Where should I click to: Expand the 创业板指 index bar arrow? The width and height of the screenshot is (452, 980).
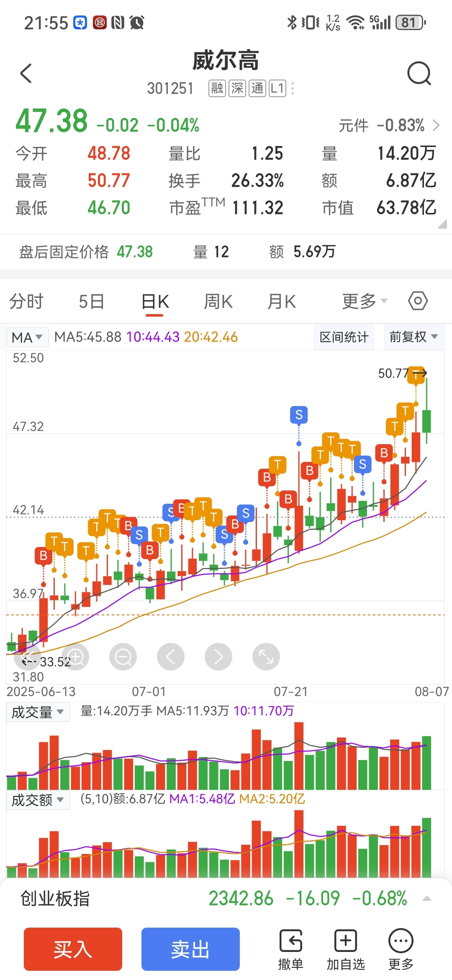[427, 898]
